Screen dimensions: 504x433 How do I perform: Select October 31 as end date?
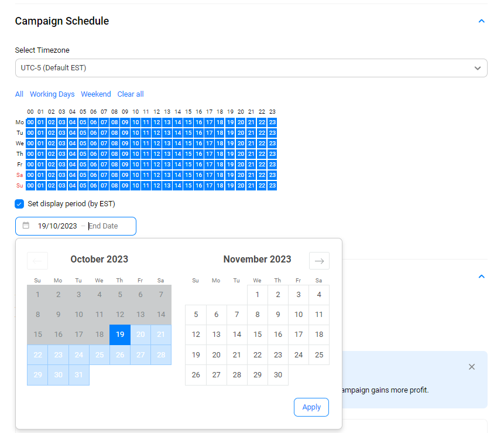click(x=79, y=375)
